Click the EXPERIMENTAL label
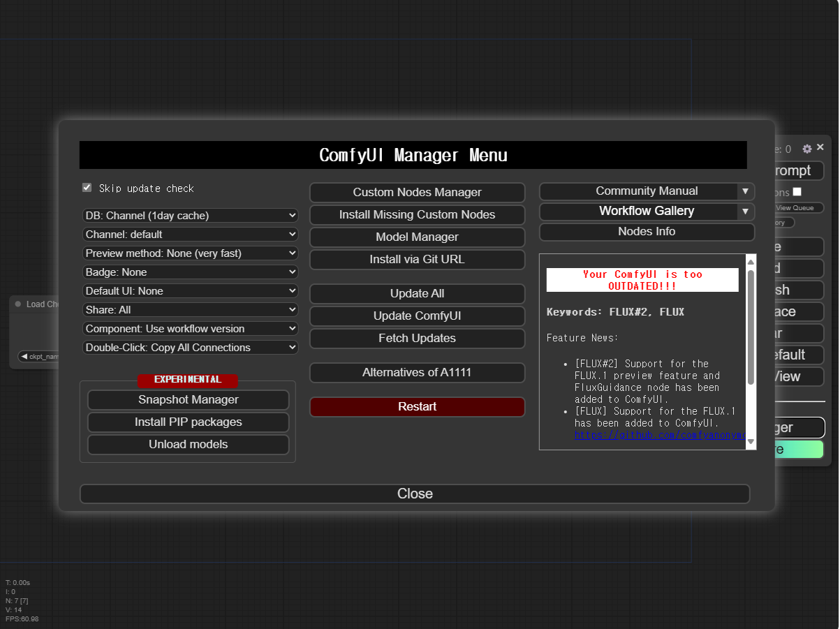This screenshot has height=629, width=840. (x=188, y=380)
